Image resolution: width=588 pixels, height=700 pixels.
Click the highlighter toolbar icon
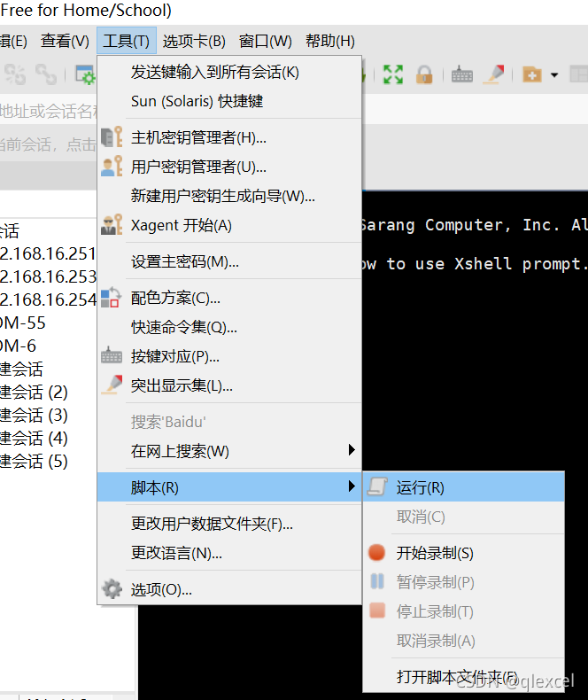(494, 74)
